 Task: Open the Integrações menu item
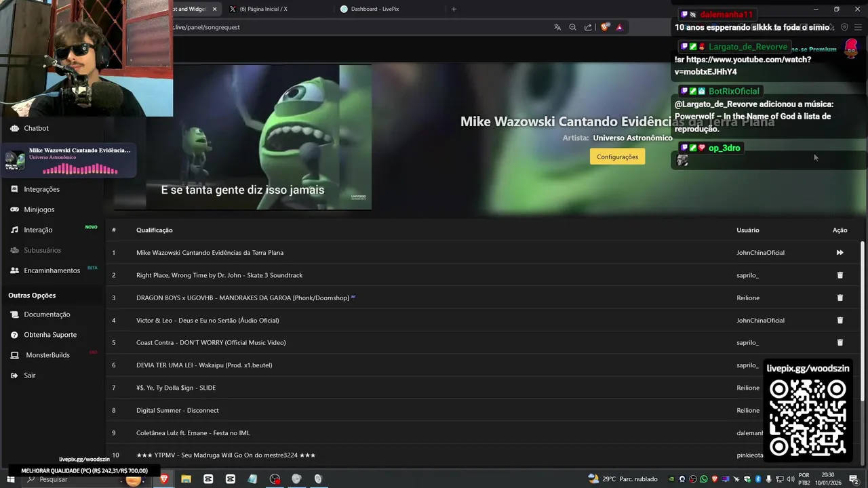pyautogui.click(x=41, y=189)
